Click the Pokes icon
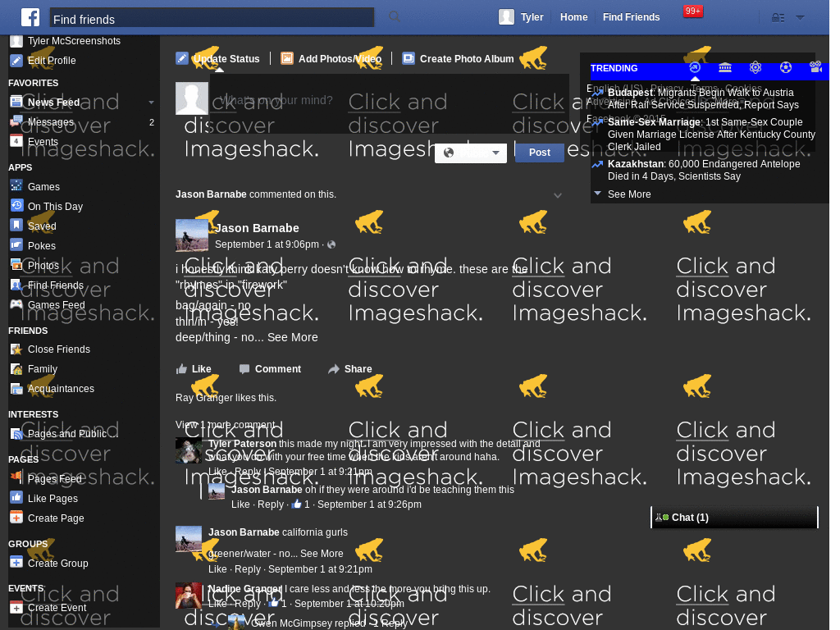Image resolution: width=840 pixels, height=630 pixels. (x=16, y=245)
